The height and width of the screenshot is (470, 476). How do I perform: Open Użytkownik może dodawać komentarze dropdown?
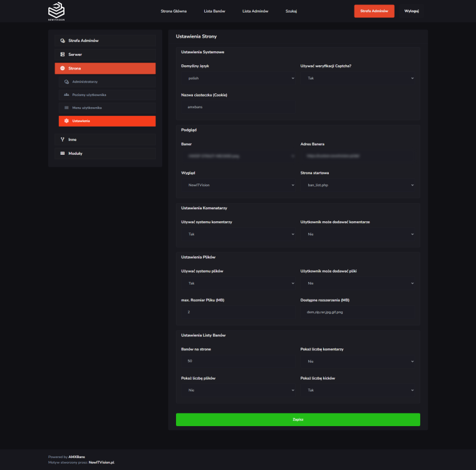pyautogui.click(x=358, y=234)
